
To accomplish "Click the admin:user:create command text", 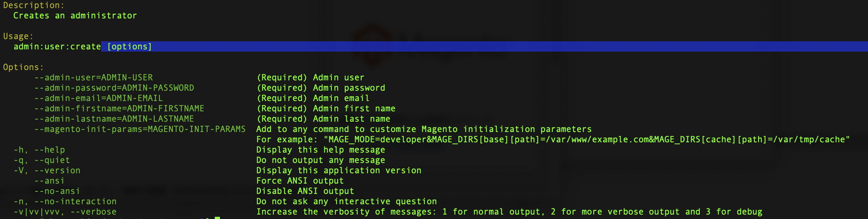I will pyautogui.click(x=57, y=47).
